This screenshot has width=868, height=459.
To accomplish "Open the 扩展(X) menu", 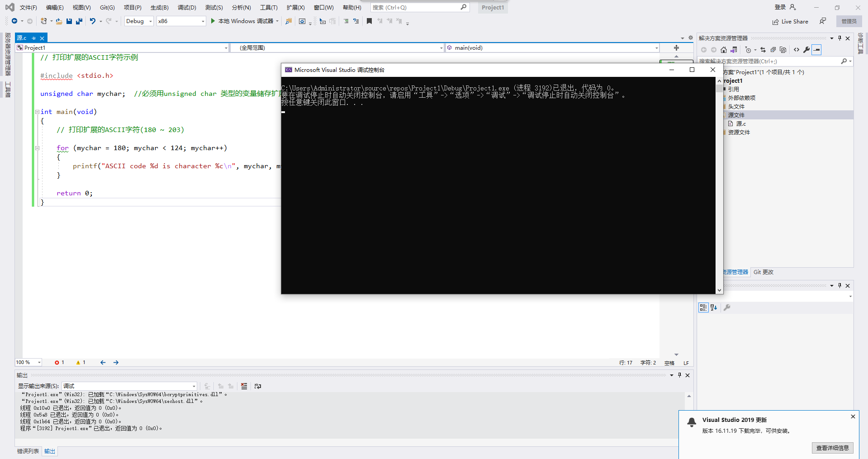I will [295, 7].
